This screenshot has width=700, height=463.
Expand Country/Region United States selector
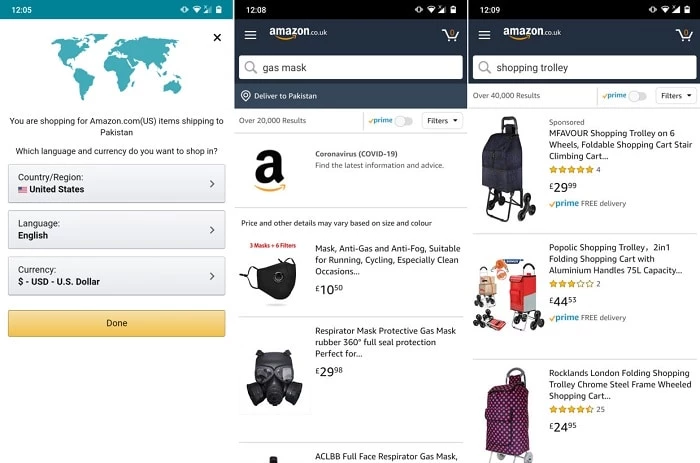pyautogui.click(x=117, y=184)
